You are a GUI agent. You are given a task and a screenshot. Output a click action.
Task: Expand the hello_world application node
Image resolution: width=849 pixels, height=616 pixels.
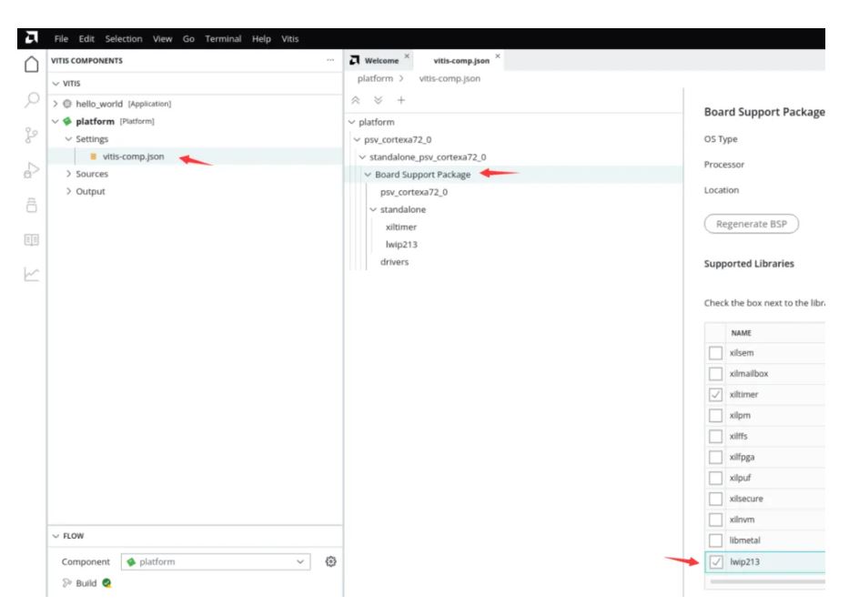tap(56, 104)
